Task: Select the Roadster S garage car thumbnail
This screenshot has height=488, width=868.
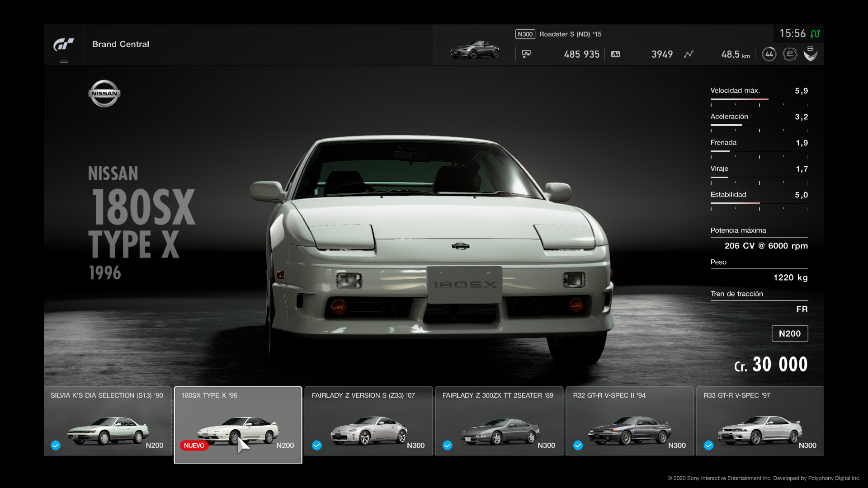Action: [x=475, y=50]
